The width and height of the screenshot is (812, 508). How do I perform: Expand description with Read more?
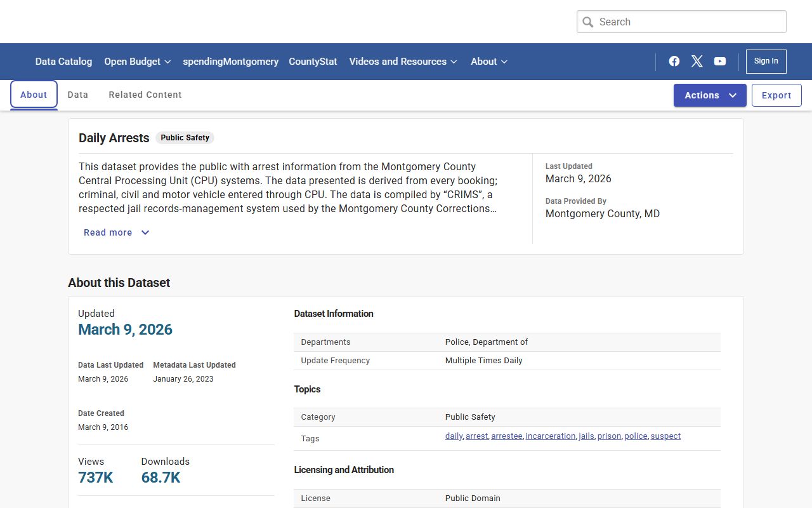pyautogui.click(x=116, y=232)
